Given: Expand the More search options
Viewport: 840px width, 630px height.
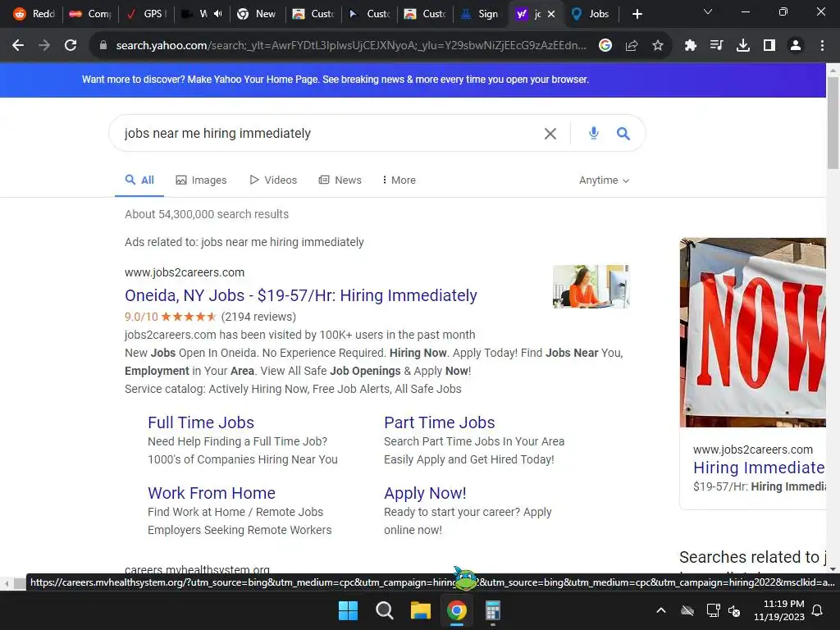Looking at the screenshot, I should [399, 180].
